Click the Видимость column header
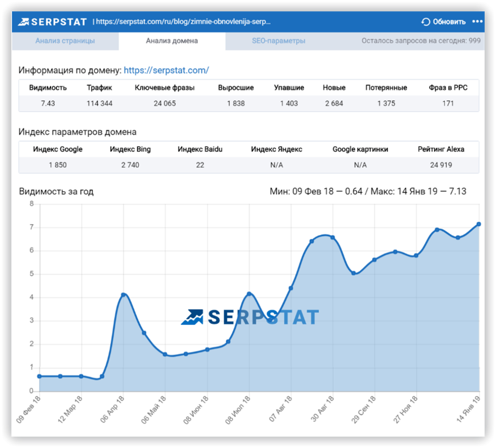Screen dimensions: 496x448 (x=48, y=88)
